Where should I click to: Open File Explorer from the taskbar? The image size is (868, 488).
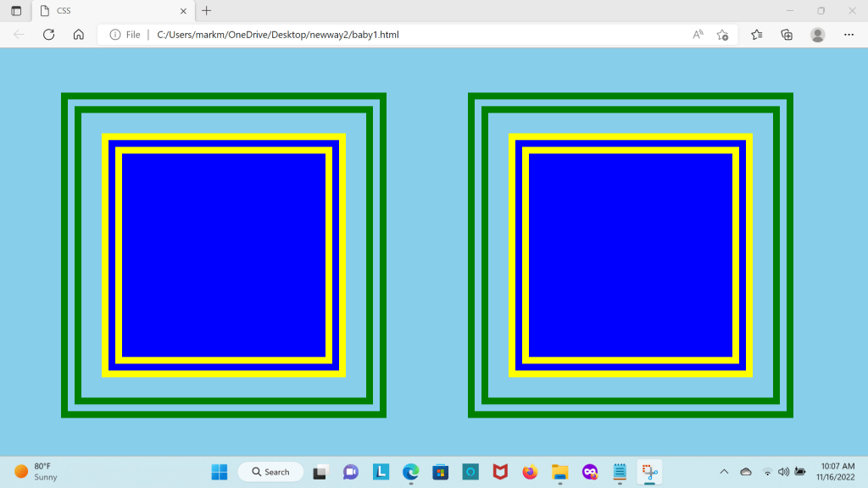(559, 472)
